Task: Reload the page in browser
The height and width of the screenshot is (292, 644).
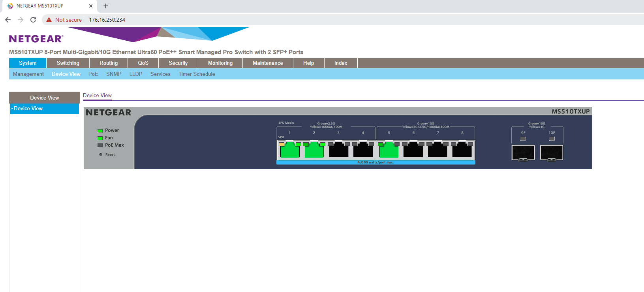Action: (x=33, y=20)
